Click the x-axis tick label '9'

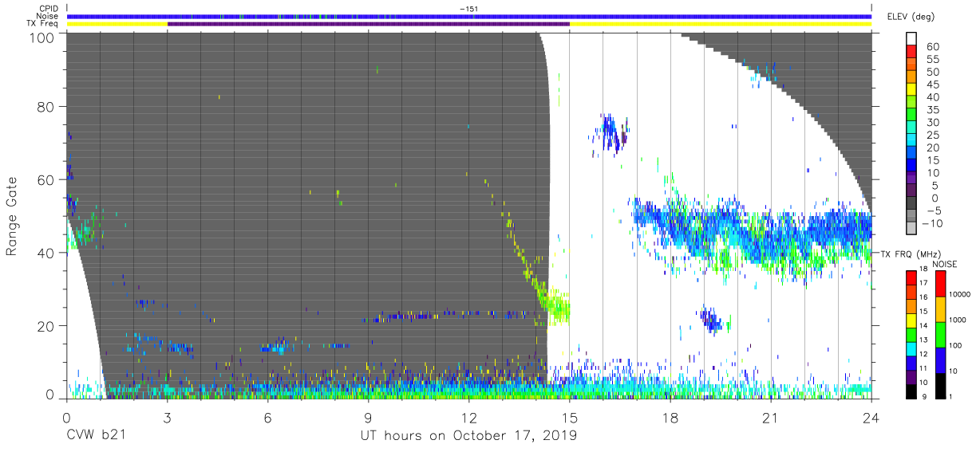[x=368, y=419]
